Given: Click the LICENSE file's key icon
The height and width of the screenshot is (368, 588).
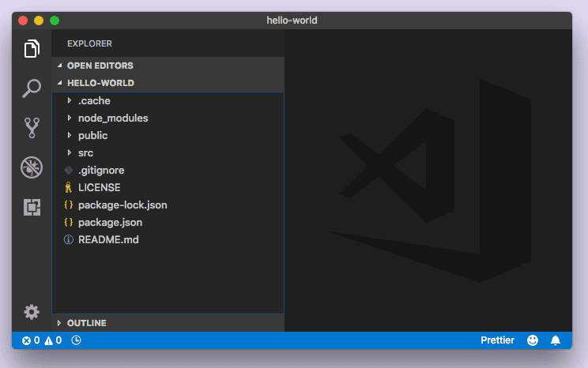Looking at the screenshot, I should coord(68,187).
